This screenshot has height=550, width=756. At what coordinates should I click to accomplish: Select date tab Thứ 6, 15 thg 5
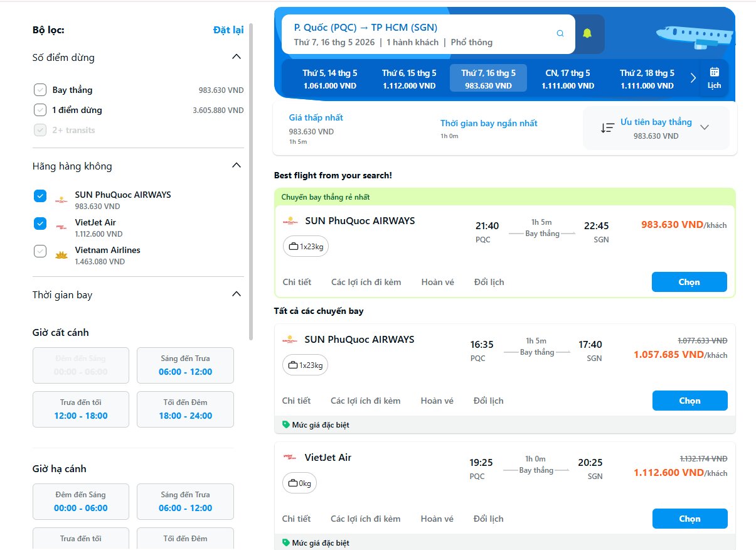(409, 78)
